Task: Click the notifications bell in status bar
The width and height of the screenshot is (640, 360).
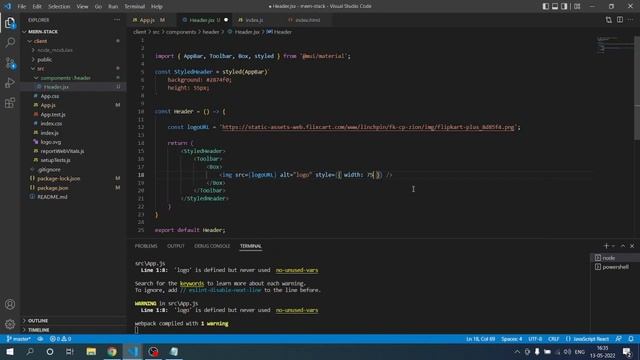Action: [631, 339]
